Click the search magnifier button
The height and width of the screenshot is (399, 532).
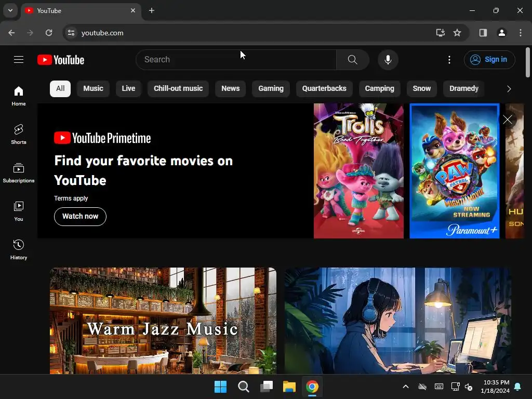click(353, 60)
